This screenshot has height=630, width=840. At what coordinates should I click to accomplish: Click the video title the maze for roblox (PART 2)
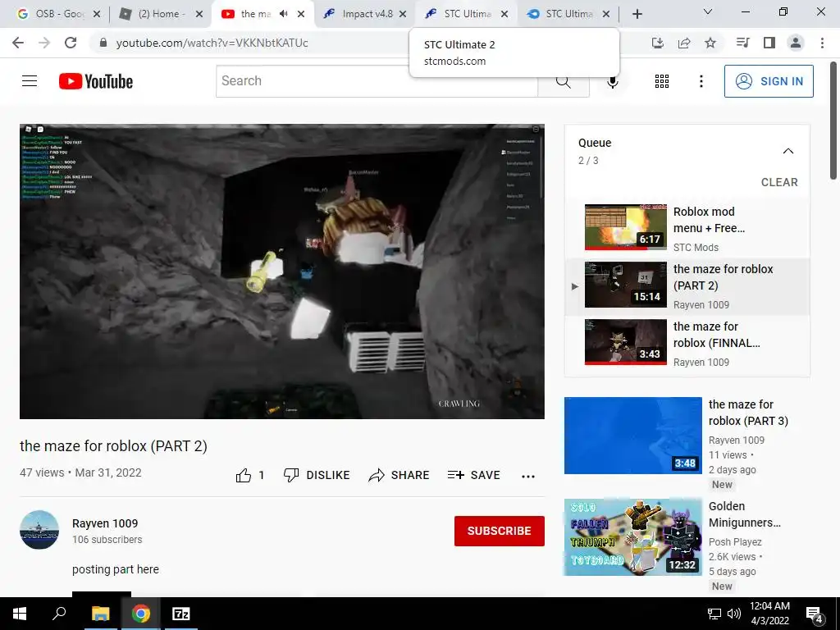(x=113, y=446)
